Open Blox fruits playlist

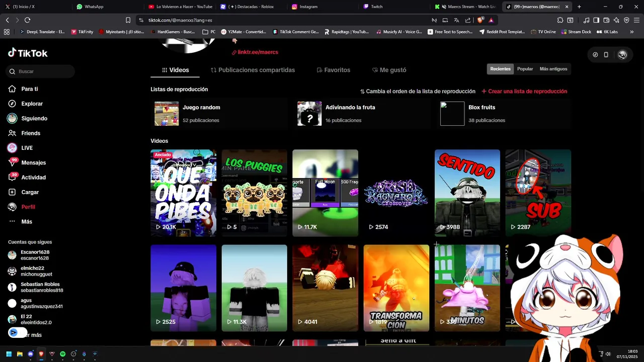[x=505, y=114]
